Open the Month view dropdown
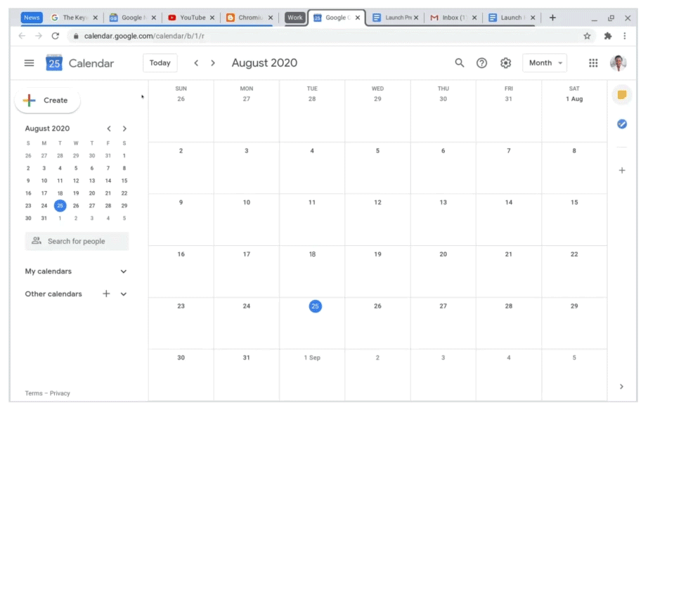Screen dimensions: 700x597 [x=545, y=63]
